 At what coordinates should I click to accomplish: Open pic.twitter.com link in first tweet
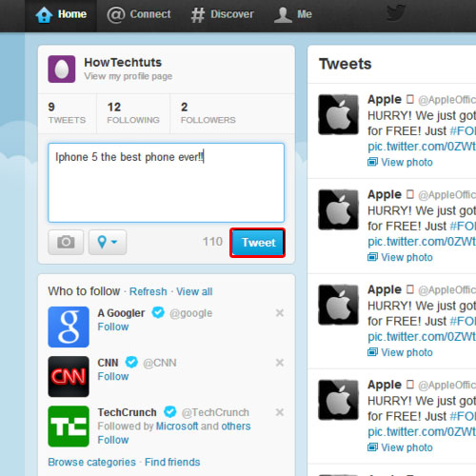click(x=422, y=147)
